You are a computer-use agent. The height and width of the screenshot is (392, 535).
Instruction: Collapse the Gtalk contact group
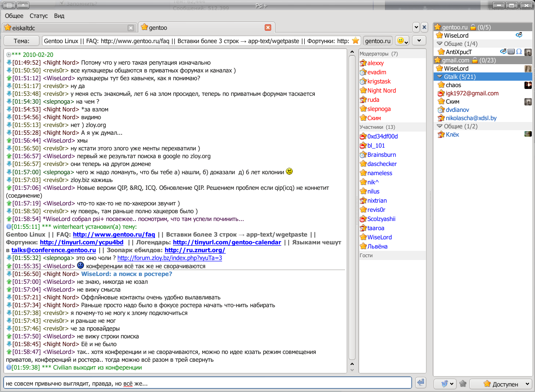tap(440, 77)
